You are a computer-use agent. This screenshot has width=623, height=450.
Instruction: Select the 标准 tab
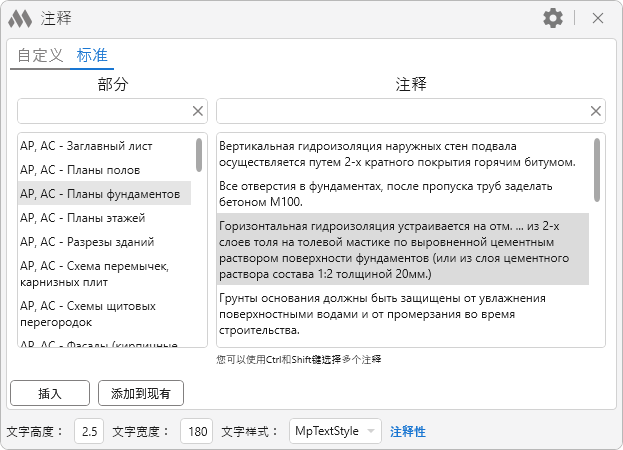[92, 55]
